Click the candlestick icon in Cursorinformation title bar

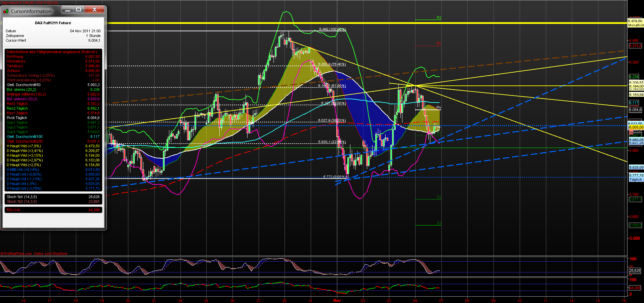[6, 11]
